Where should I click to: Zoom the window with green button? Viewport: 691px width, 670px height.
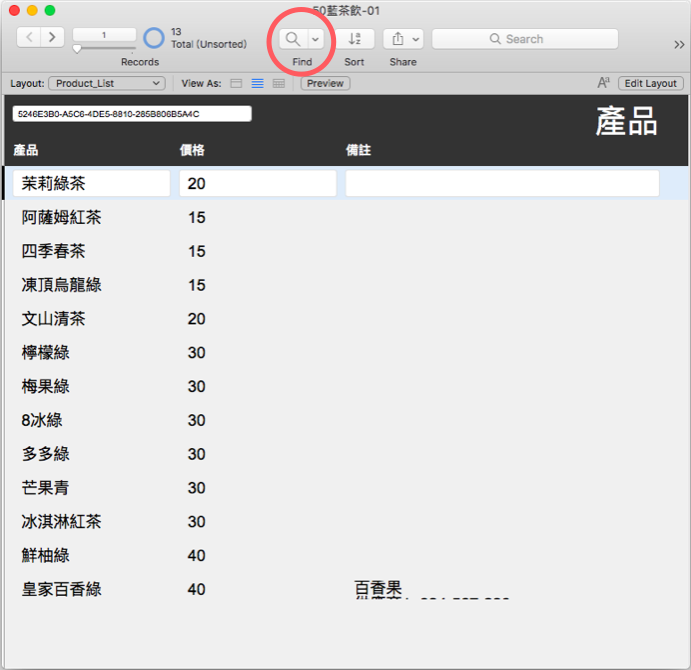50,11
